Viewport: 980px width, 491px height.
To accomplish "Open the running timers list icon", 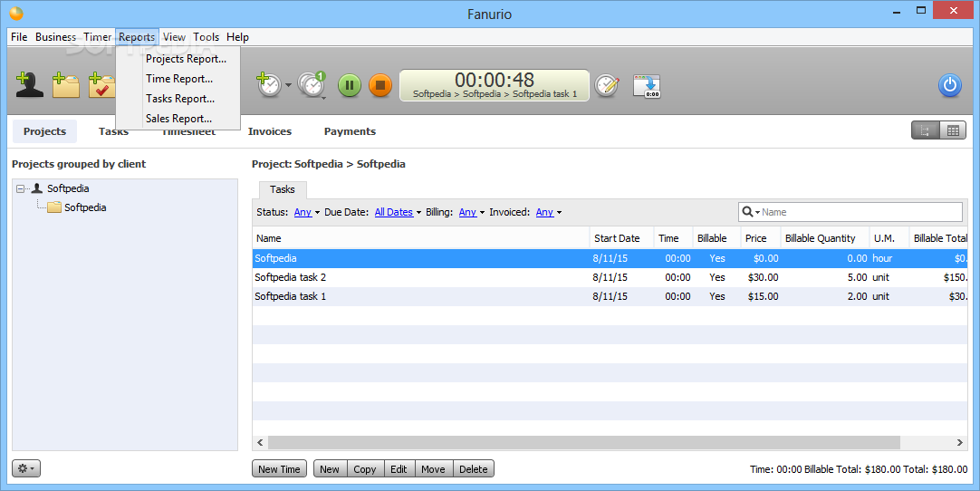I will coord(312,84).
